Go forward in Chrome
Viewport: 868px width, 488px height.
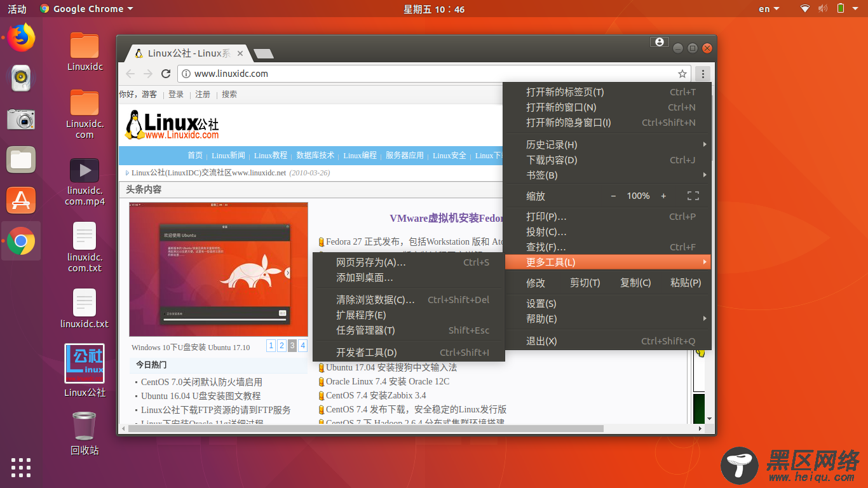[x=148, y=74]
